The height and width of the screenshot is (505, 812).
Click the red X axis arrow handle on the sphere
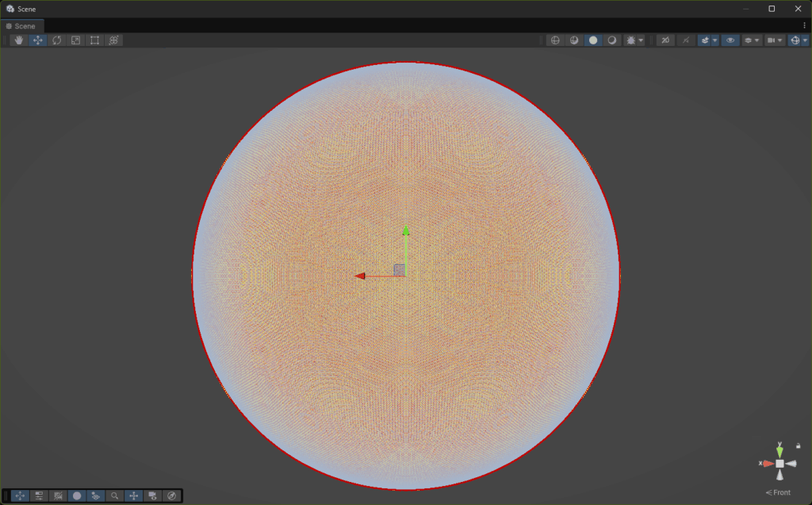(360, 276)
